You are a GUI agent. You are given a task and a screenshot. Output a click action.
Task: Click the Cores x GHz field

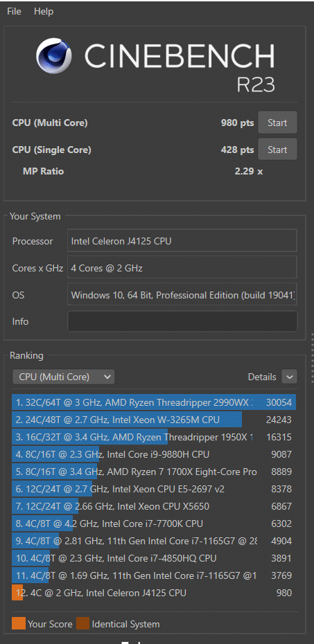[x=182, y=268]
